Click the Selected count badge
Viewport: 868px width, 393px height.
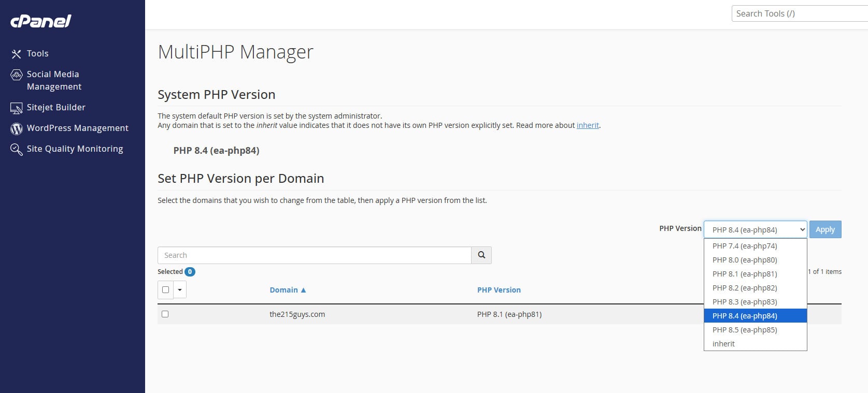click(x=190, y=272)
